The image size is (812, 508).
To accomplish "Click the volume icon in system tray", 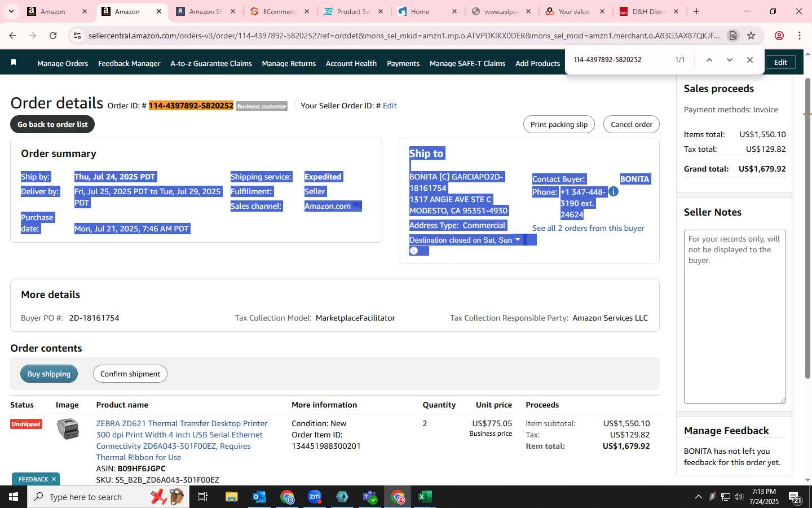I will (739, 497).
